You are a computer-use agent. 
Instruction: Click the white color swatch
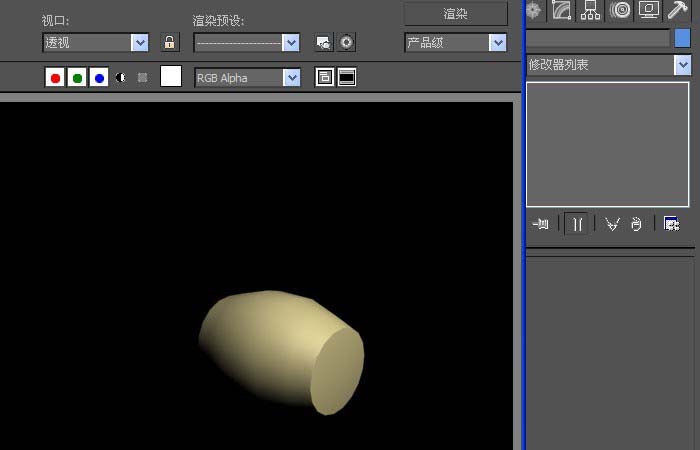click(171, 77)
